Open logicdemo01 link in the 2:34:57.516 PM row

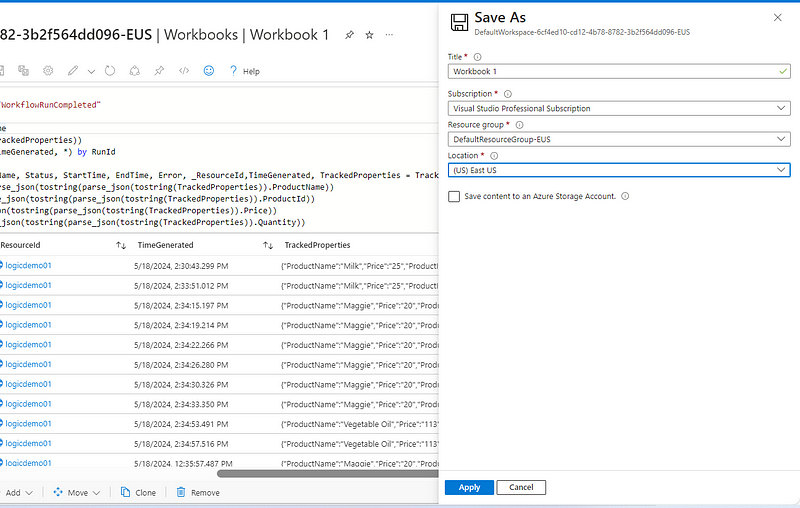point(28,444)
